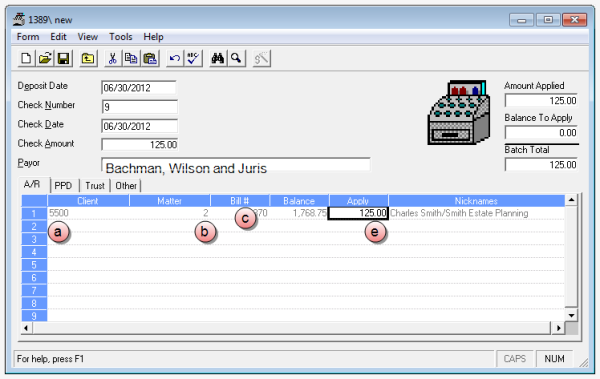600x379 pixels.
Task: Open the View menu
Action: [x=88, y=37]
